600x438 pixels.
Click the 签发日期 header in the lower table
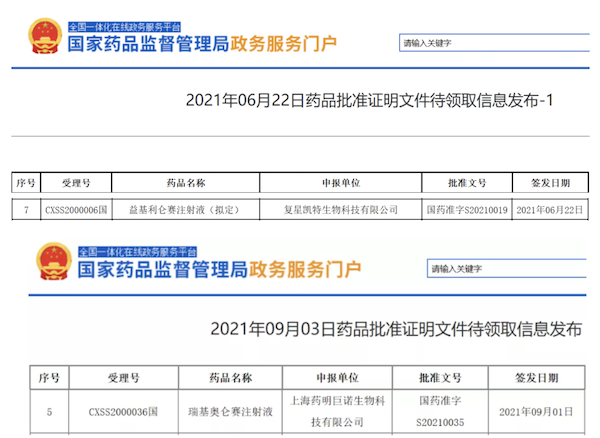(x=536, y=378)
